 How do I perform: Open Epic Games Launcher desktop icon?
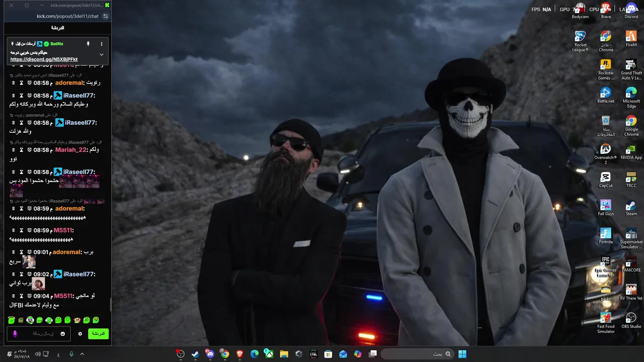(x=606, y=266)
